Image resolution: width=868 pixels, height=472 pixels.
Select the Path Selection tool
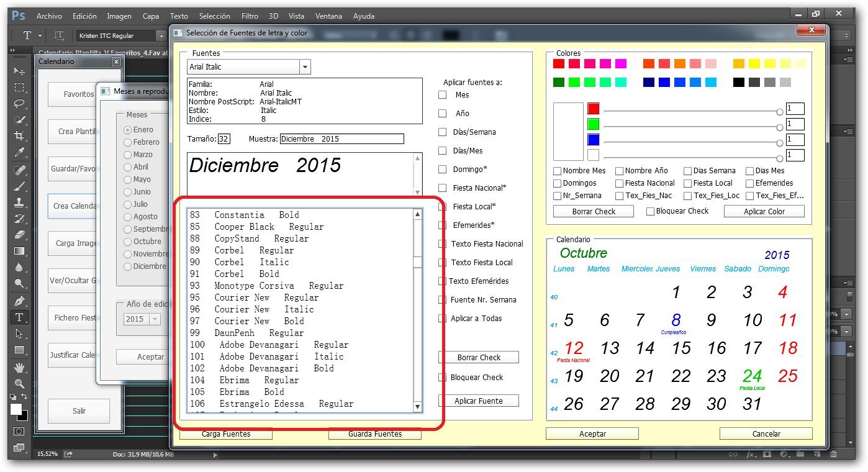tap(19, 334)
